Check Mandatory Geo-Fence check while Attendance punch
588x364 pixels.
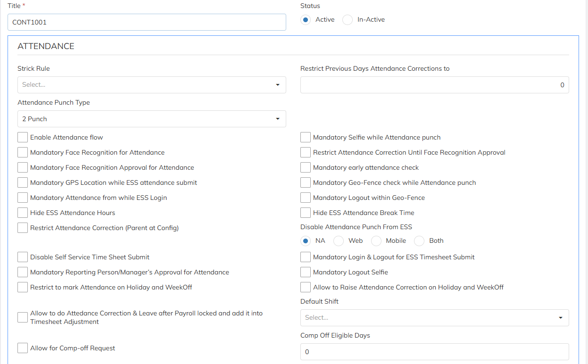click(306, 182)
